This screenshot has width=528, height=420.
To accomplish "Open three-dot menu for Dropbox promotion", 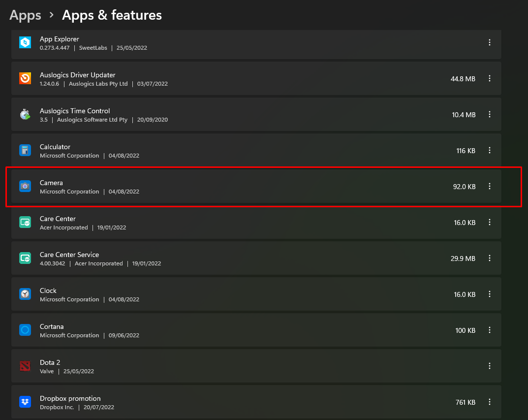I will (489, 402).
